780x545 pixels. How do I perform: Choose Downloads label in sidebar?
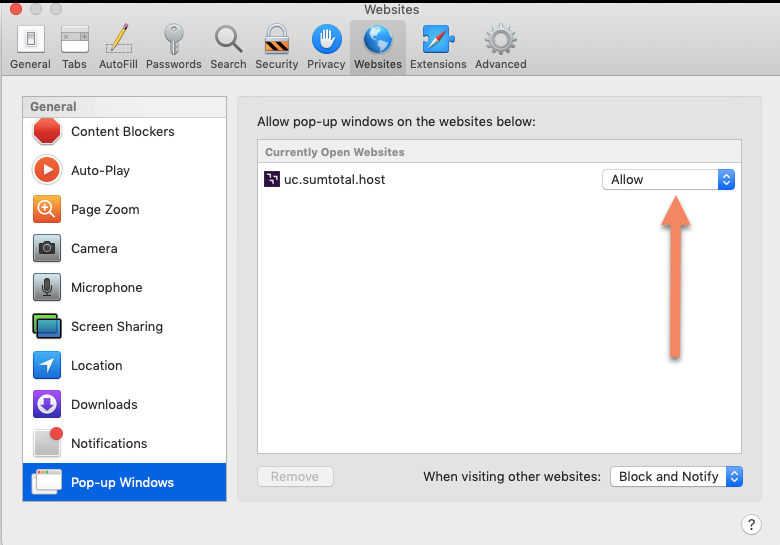point(104,404)
